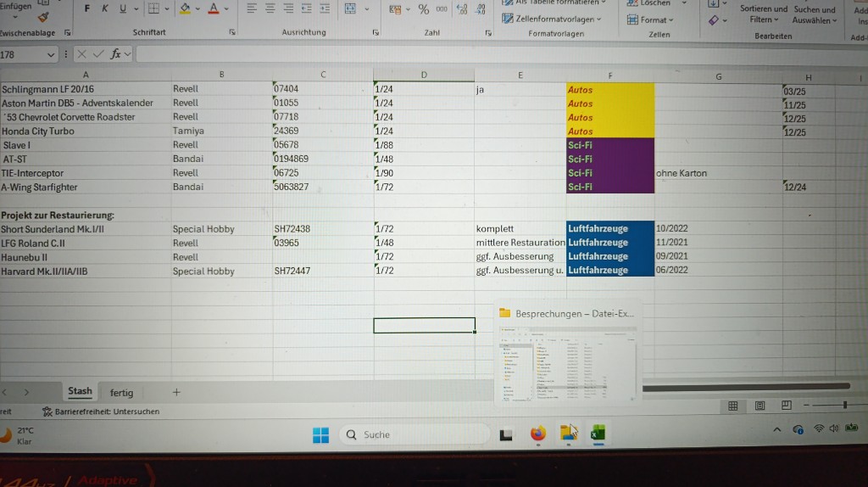Switch to the fertig sheet tab

[x=121, y=393]
